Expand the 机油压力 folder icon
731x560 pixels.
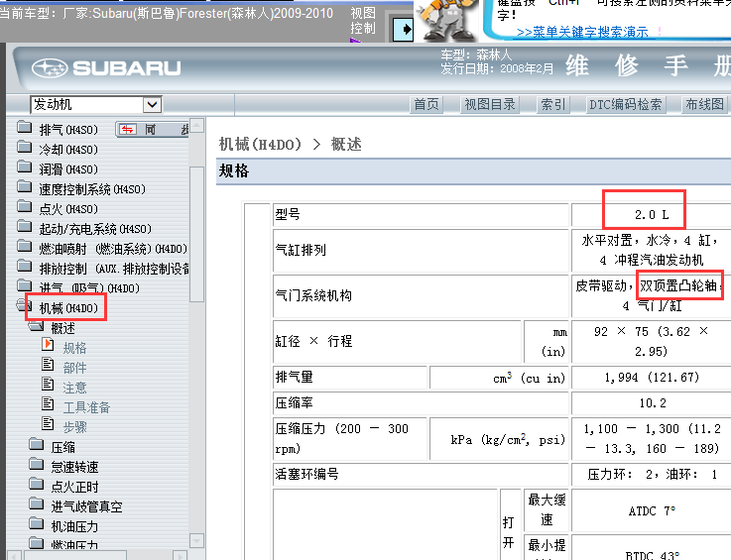tap(36, 523)
